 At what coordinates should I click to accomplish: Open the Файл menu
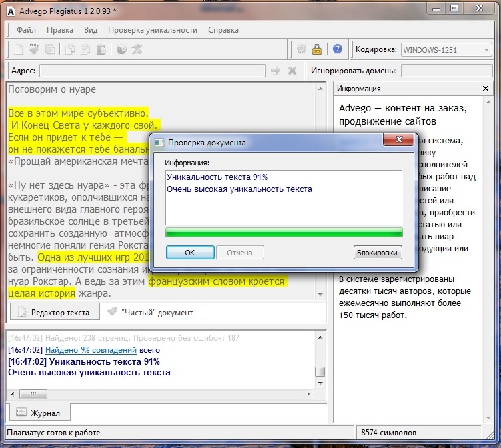27,30
